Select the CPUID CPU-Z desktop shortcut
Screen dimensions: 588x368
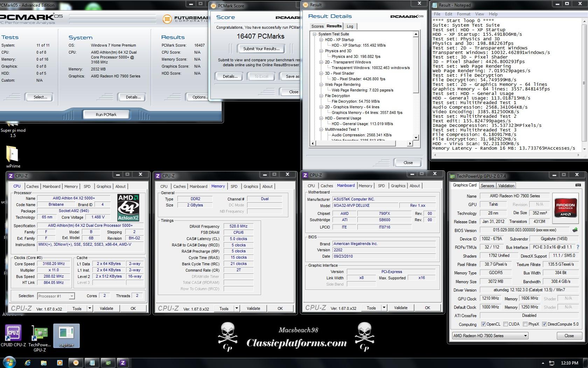[13, 335]
